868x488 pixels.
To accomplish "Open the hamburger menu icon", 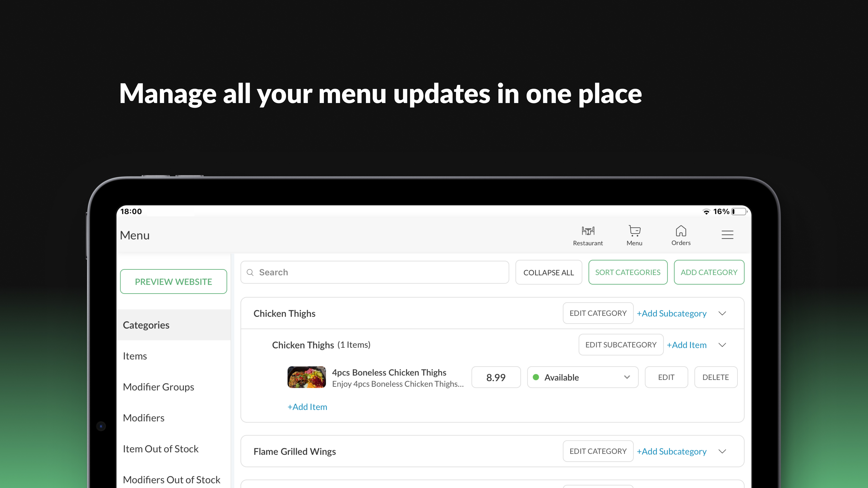I will 727,235.
